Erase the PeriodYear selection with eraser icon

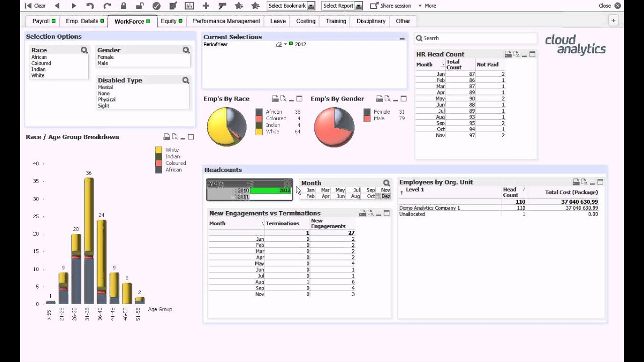pos(279,44)
